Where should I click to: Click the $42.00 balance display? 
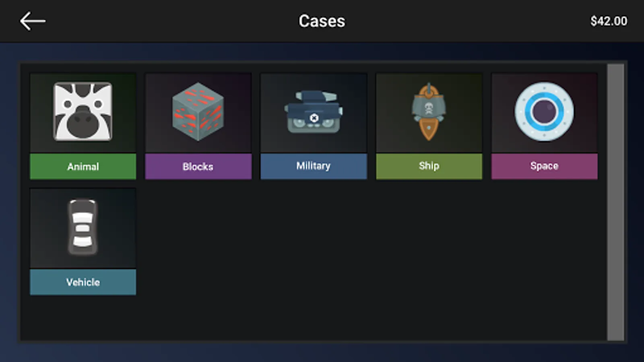pyautogui.click(x=609, y=21)
